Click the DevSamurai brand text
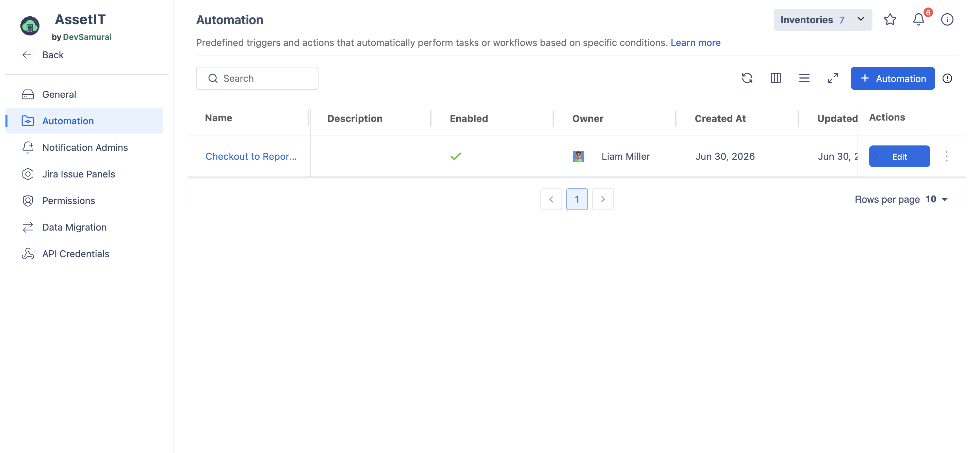Image resolution: width=980 pixels, height=453 pixels. click(87, 37)
